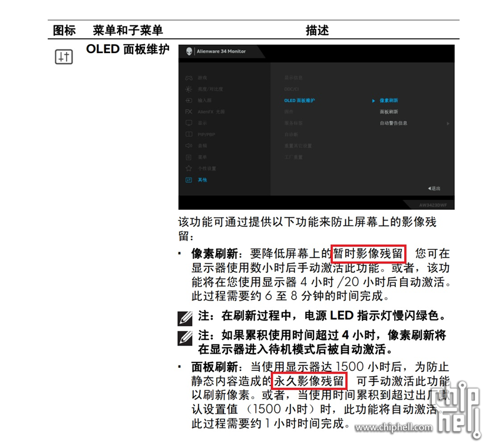This screenshot has width=489, height=448.
Task: Select the monitor icon for 显示
Action: point(189,123)
